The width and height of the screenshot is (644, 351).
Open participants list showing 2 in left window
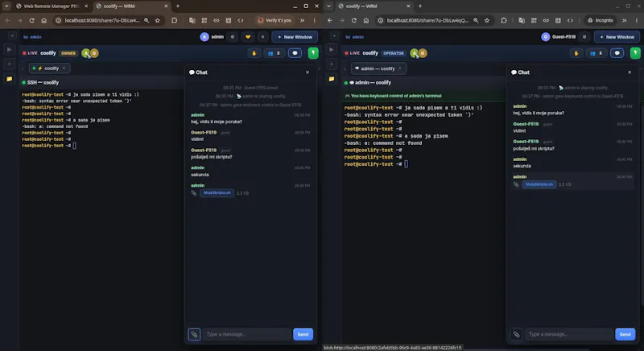pyautogui.click(x=274, y=53)
